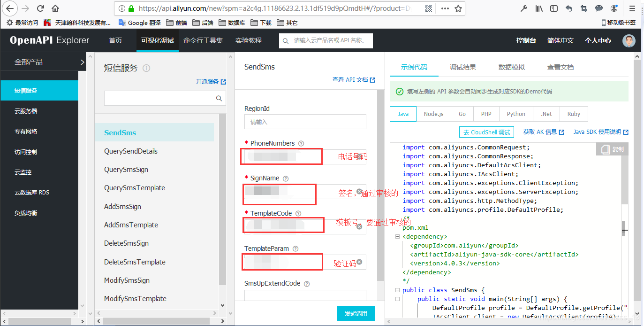The height and width of the screenshot is (326, 644).
Task: Open the 简体中文 language selector
Action: pyautogui.click(x=561, y=40)
